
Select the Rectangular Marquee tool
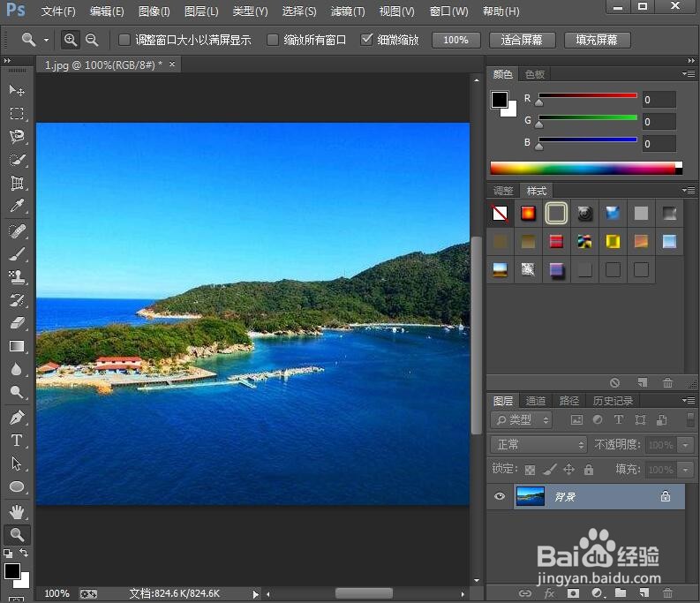[x=17, y=114]
